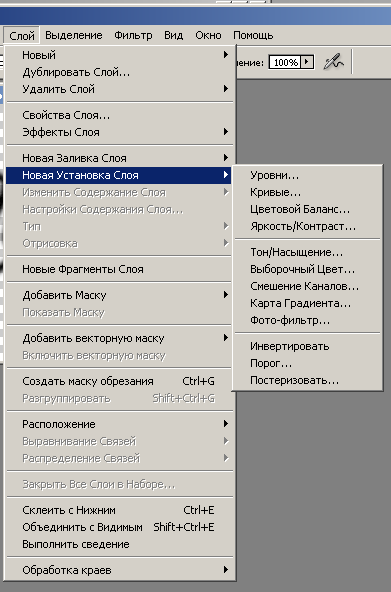Open the Фильтр menu

[x=133, y=35]
